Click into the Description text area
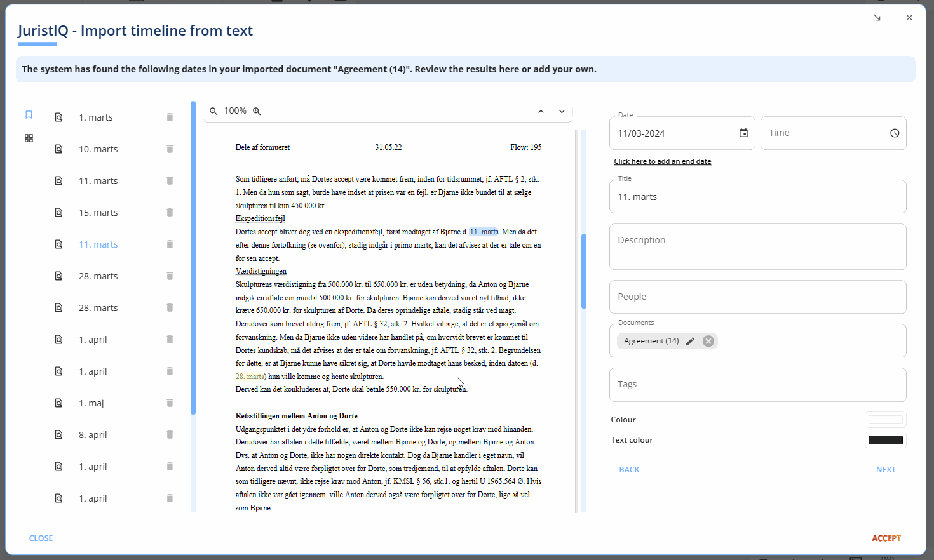This screenshot has width=934, height=560. coord(758,247)
